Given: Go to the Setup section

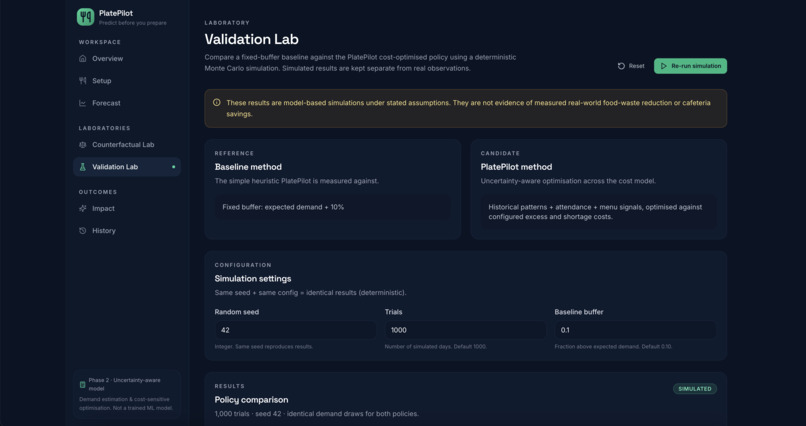Looking at the screenshot, I should pos(127,81).
